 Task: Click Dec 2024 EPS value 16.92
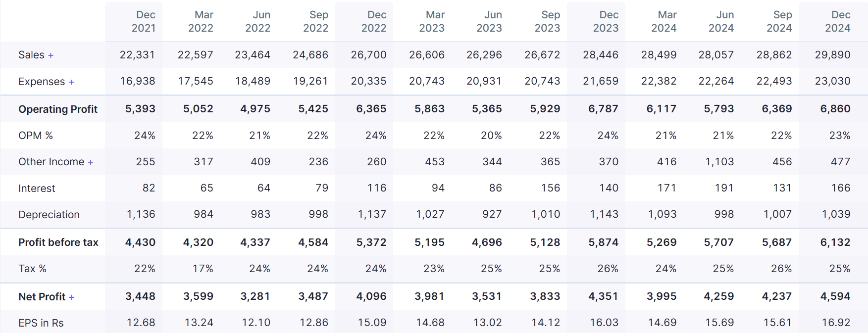coord(836,323)
